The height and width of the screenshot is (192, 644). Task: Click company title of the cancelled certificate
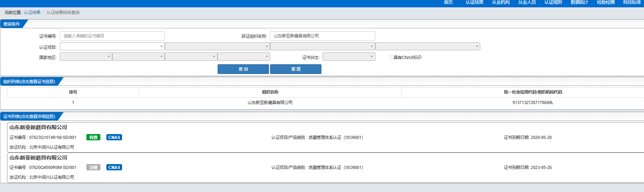38,158
